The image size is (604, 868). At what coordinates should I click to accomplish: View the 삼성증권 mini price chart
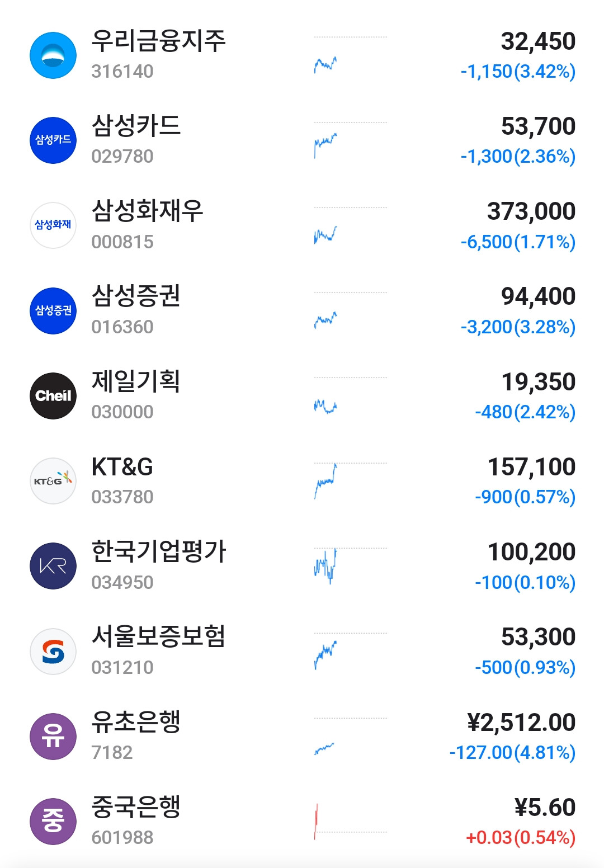pyautogui.click(x=326, y=320)
